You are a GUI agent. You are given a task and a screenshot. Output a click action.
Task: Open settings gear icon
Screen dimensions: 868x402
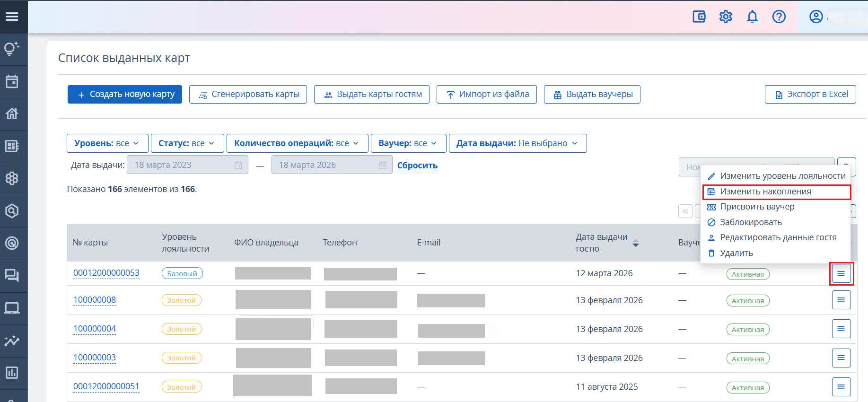726,17
